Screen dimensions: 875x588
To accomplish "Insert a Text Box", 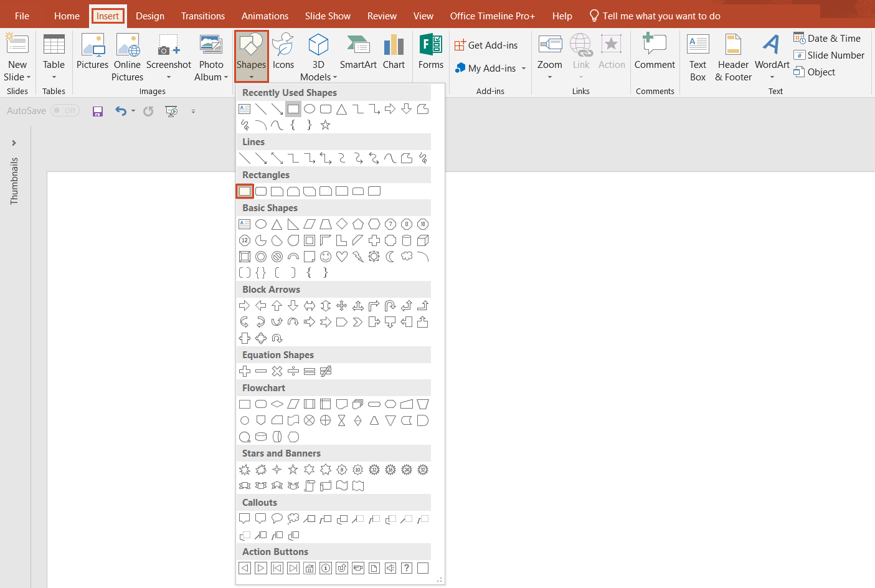I will tap(698, 56).
